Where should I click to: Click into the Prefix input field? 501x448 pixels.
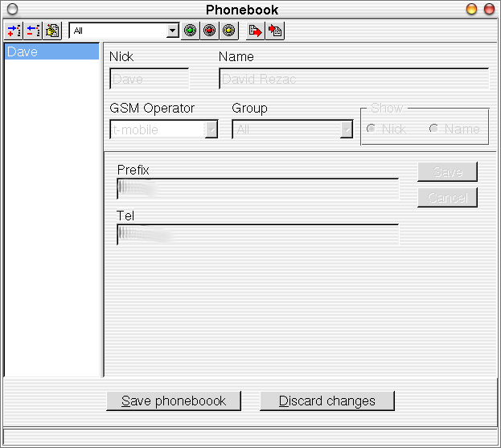pyautogui.click(x=257, y=189)
